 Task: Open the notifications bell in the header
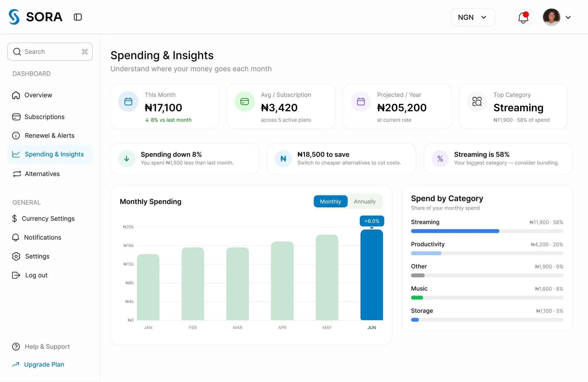(x=523, y=17)
